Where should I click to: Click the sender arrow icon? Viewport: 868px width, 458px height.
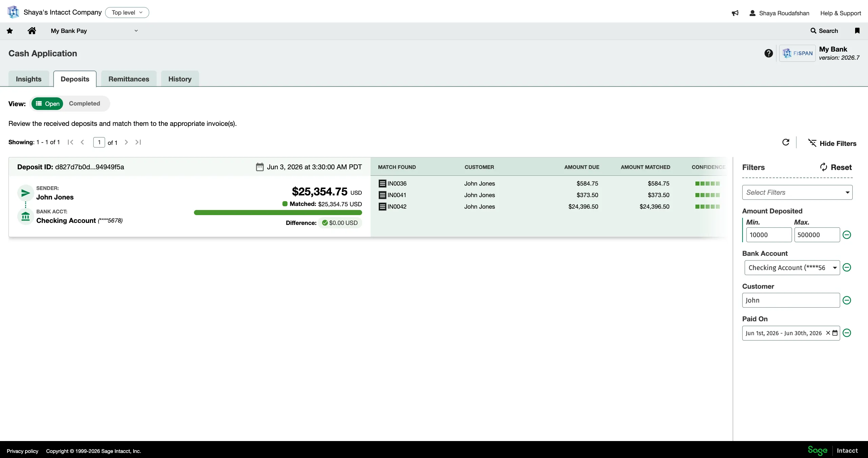click(25, 193)
